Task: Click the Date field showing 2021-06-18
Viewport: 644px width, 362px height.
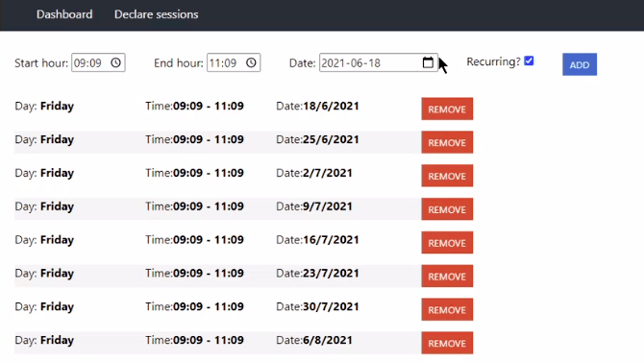Action: [x=379, y=62]
